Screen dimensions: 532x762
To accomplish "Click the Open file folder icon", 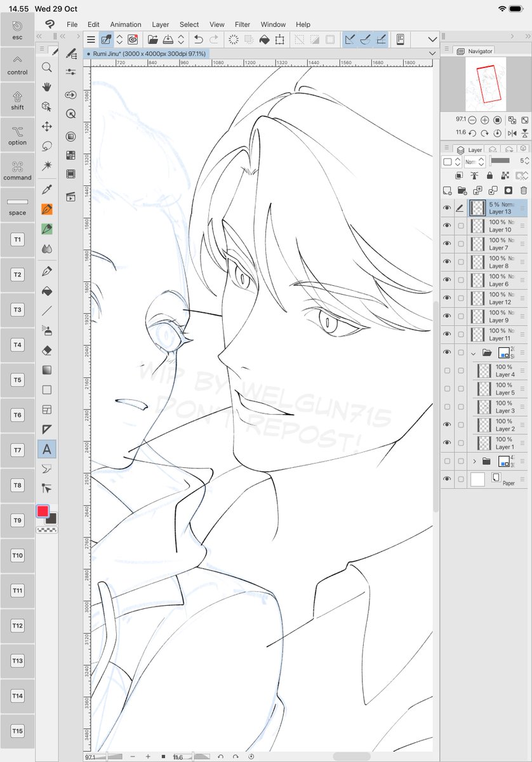I will tap(153, 39).
